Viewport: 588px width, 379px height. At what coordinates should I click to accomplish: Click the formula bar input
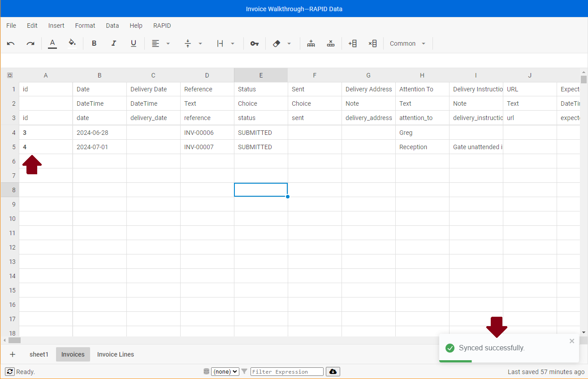point(294,60)
